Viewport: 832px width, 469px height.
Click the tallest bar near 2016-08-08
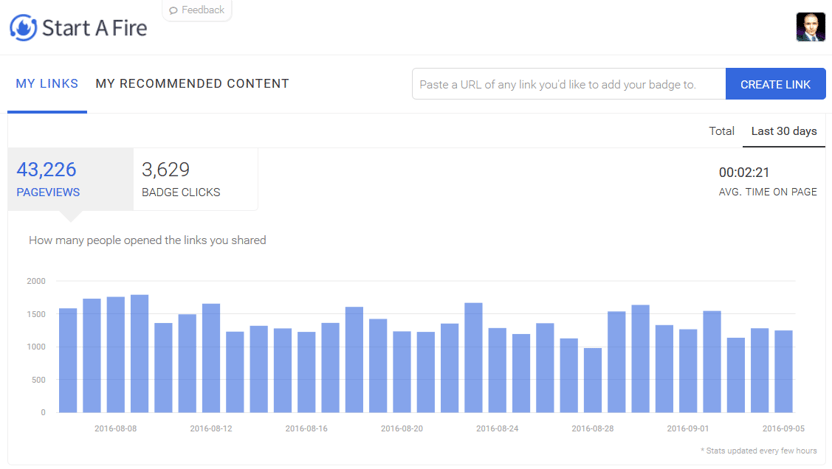pos(140,353)
